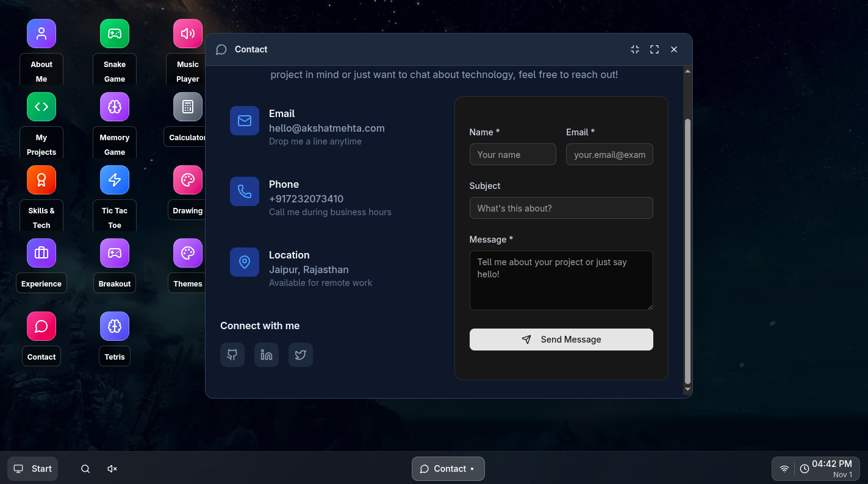Viewport: 868px width, 484px height.
Task: Click 'Drop me a line anytime' text
Action: point(315,141)
